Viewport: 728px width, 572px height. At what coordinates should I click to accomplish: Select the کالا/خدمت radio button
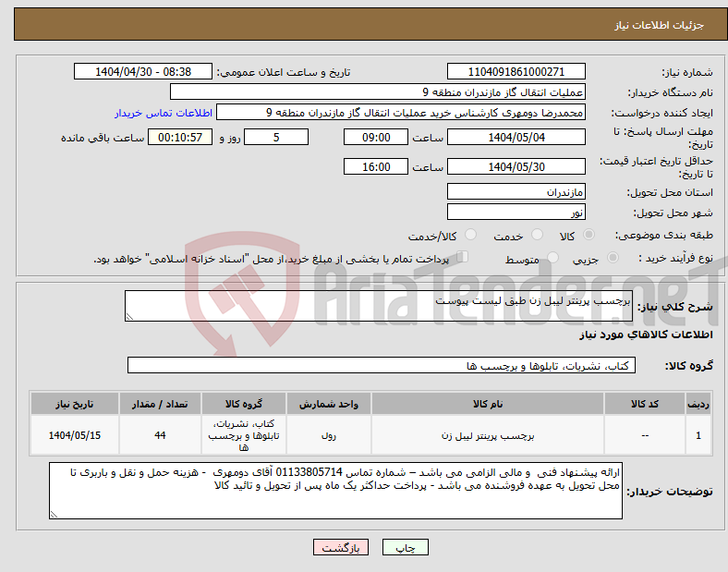pos(471,235)
